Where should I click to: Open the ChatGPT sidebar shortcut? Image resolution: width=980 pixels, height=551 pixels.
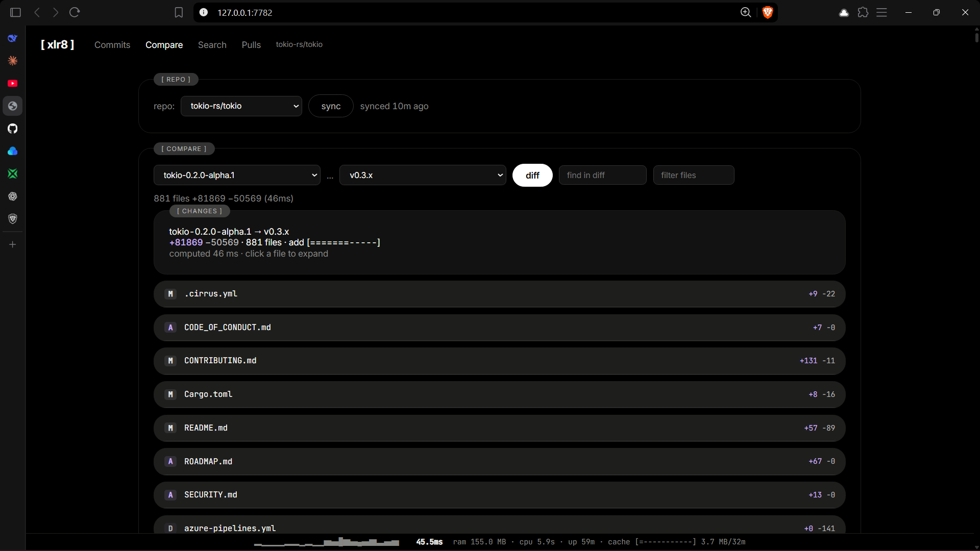(x=13, y=196)
